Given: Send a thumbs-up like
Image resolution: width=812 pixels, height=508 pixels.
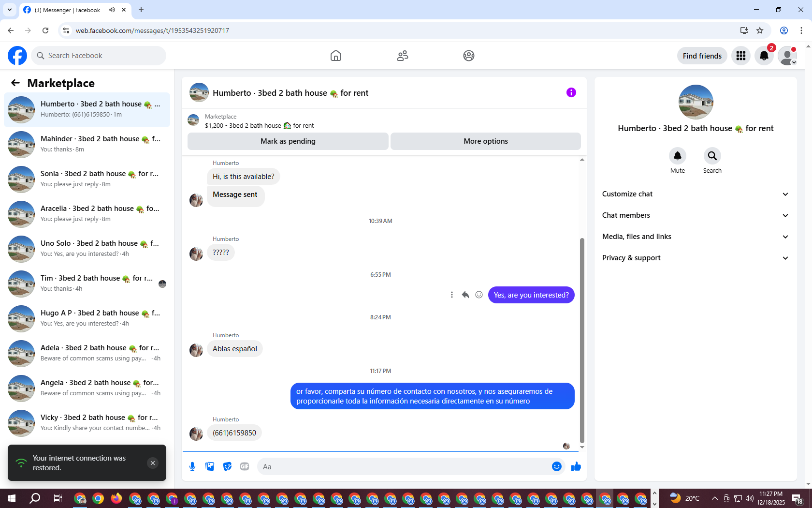Looking at the screenshot, I should pos(576,466).
